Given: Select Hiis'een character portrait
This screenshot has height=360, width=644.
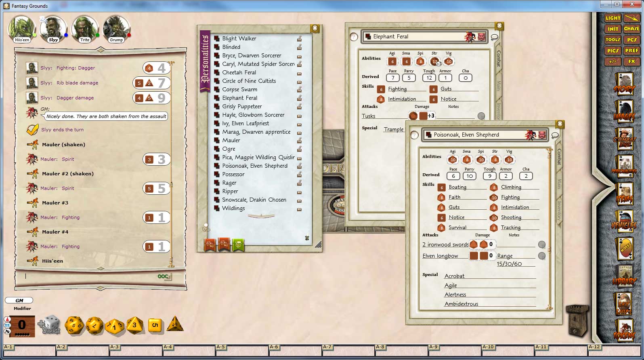Looking at the screenshot, I should click(22, 28).
